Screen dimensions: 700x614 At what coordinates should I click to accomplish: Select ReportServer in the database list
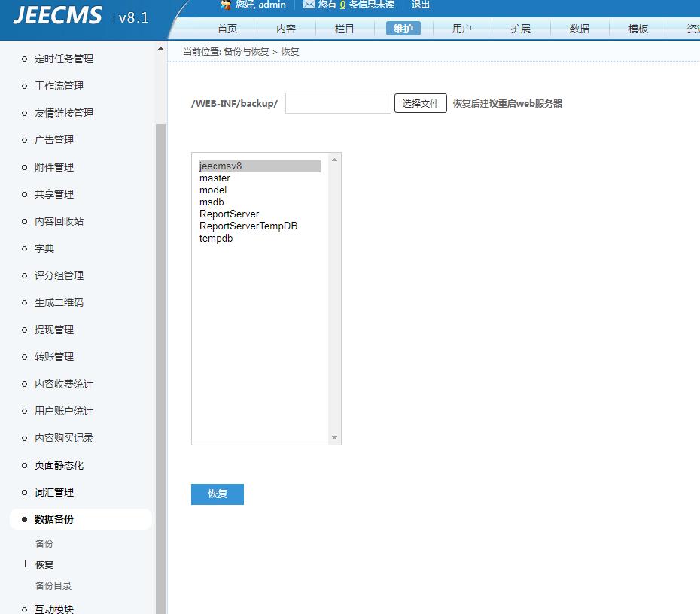point(260,214)
